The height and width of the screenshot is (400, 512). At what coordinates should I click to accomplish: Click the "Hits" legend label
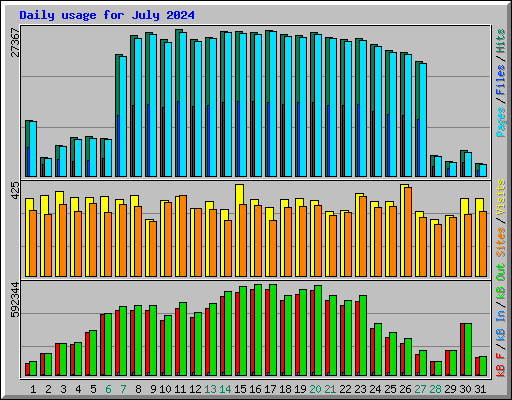pos(501,41)
